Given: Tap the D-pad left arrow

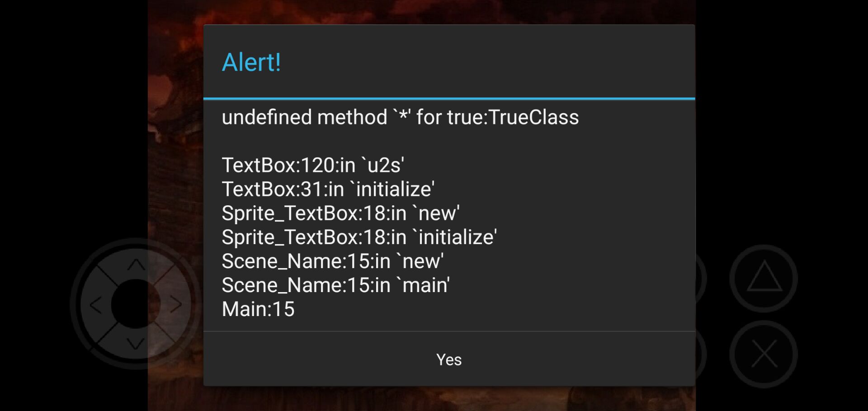Looking at the screenshot, I should click(96, 305).
